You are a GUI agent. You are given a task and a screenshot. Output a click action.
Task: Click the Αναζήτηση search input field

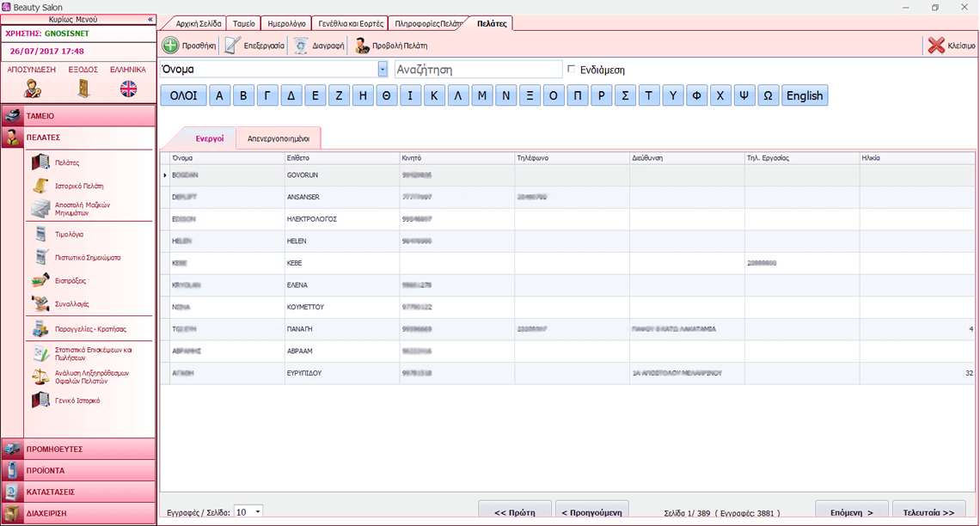(x=477, y=70)
